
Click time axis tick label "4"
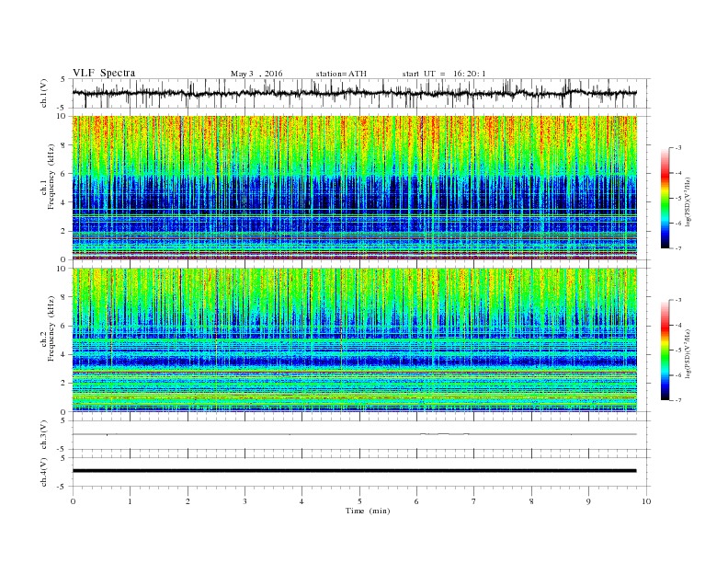point(301,501)
